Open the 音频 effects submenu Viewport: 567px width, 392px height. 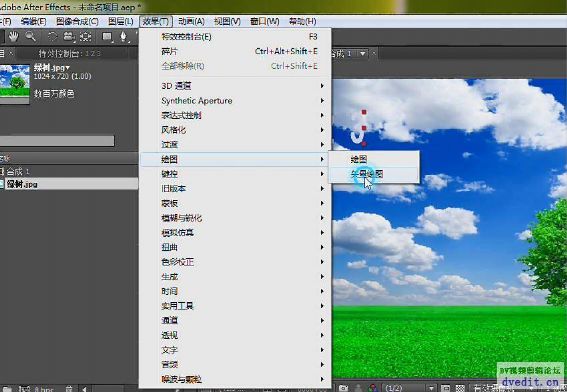[x=235, y=365]
